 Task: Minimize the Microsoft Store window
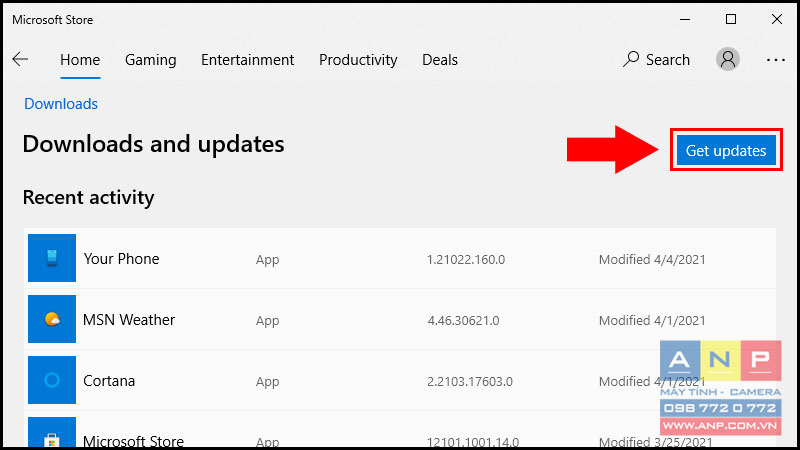(685, 19)
